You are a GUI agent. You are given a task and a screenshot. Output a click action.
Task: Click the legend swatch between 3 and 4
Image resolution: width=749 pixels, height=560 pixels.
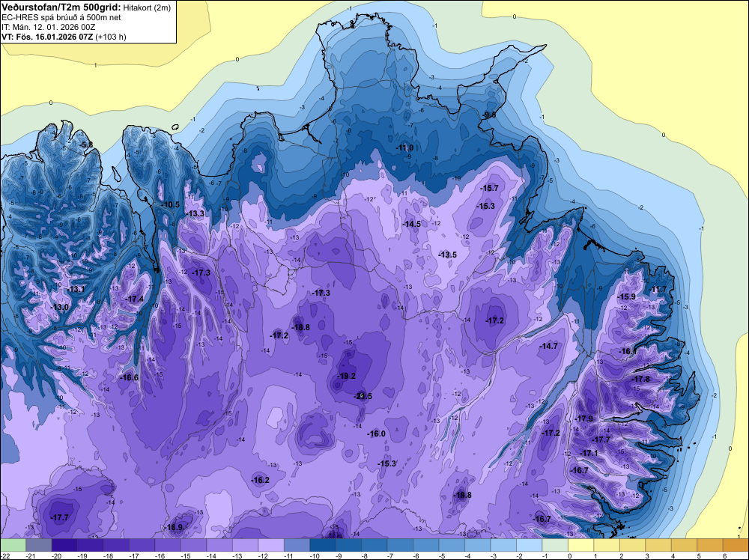[x=658, y=545]
